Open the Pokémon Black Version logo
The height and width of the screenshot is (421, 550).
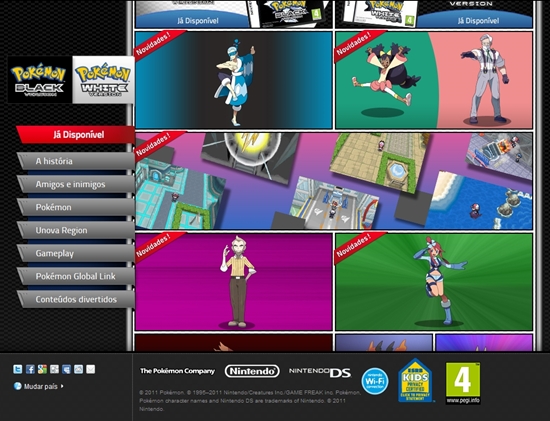[39, 80]
